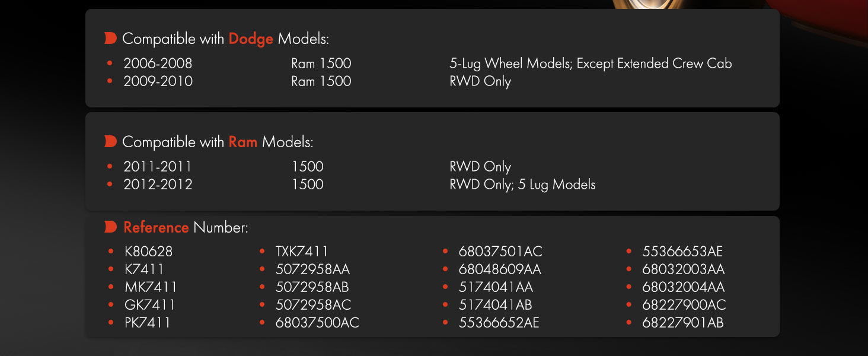Click reference number 68048609AA

500,269
